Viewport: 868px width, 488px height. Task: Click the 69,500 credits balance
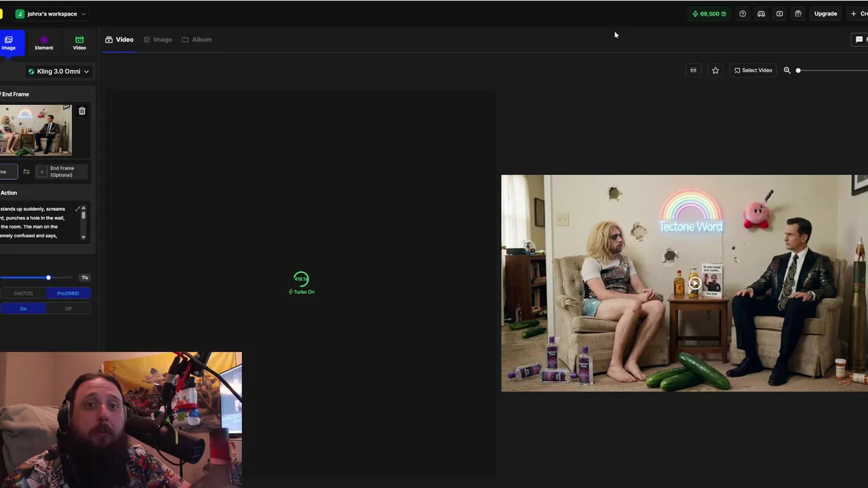point(709,14)
